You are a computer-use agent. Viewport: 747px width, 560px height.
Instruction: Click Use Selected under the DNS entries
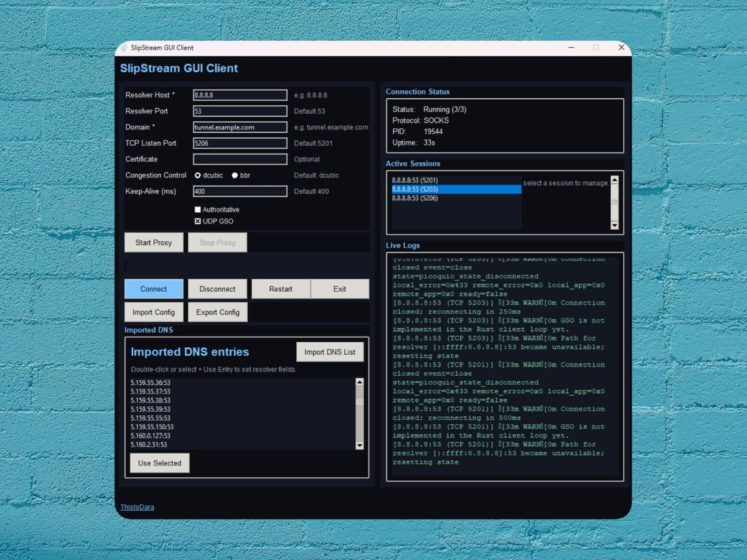click(x=159, y=463)
